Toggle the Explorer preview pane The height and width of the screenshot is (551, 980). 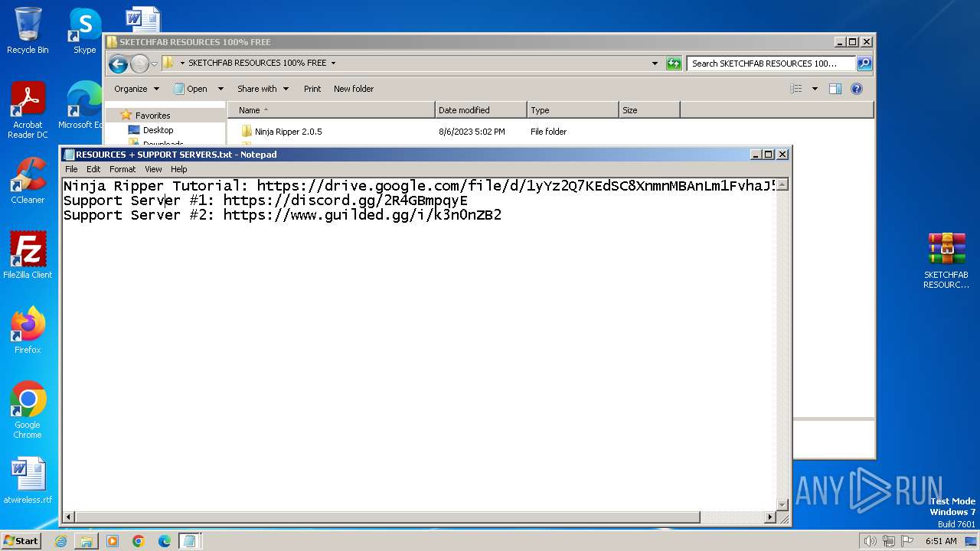835,89
